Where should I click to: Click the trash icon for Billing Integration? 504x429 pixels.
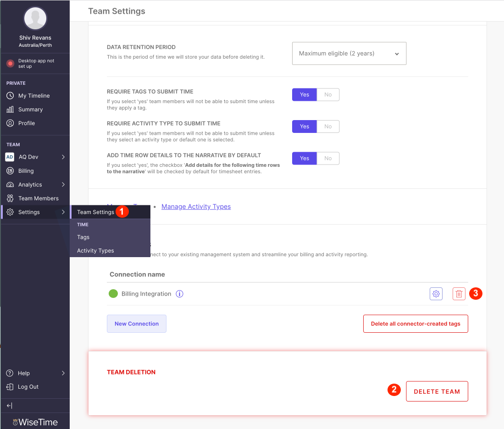click(x=459, y=293)
